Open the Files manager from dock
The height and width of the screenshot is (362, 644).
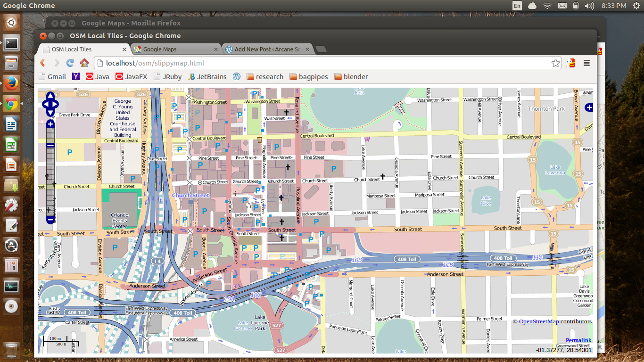[x=11, y=62]
